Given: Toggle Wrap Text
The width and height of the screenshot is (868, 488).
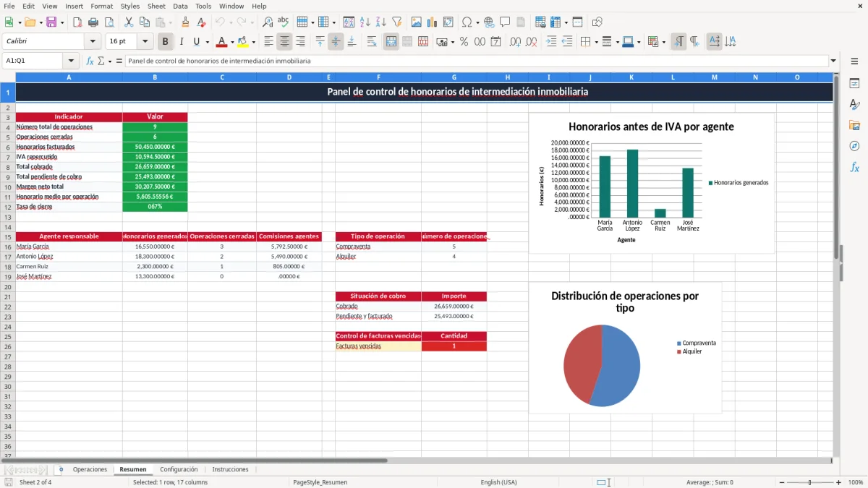Looking at the screenshot, I should 372,42.
